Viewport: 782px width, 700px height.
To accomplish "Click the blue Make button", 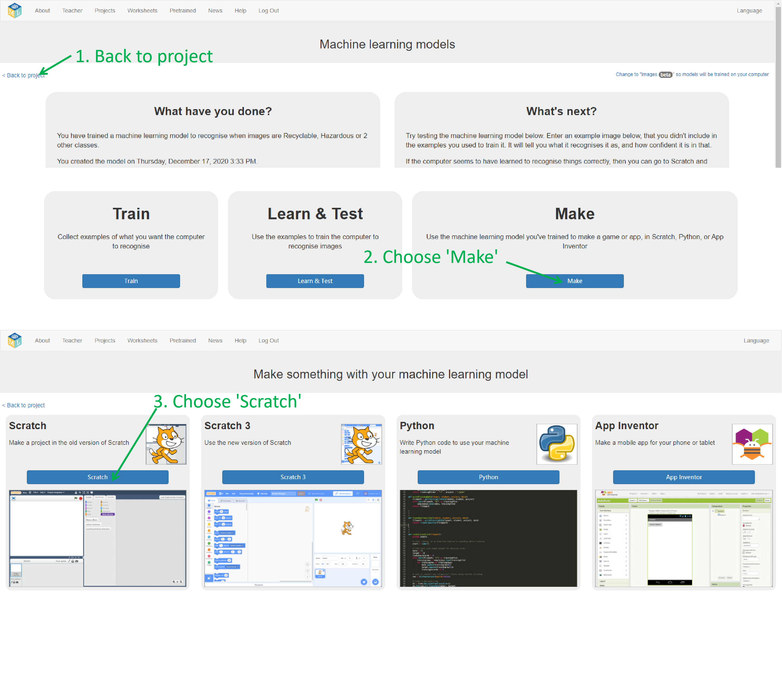I will click(575, 281).
